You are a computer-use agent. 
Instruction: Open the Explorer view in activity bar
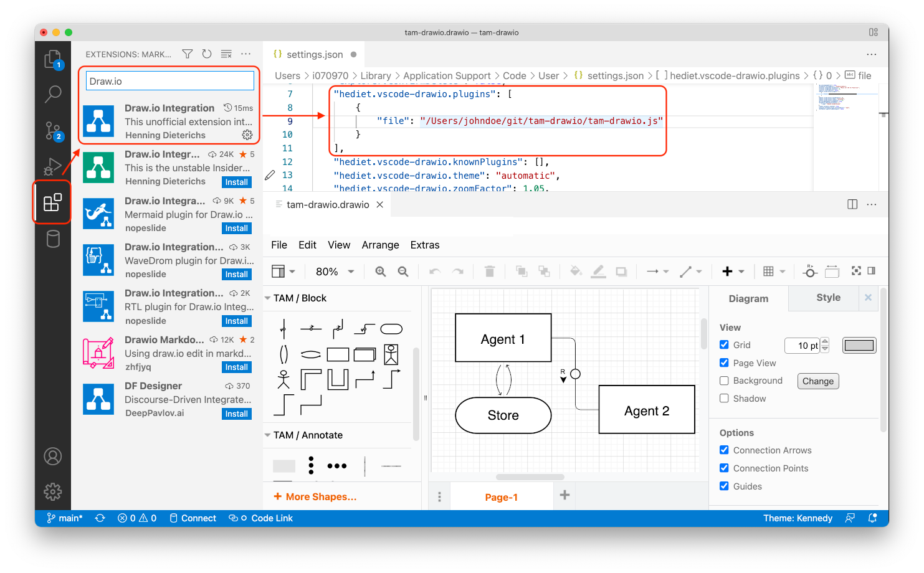[x=53, y=60]
